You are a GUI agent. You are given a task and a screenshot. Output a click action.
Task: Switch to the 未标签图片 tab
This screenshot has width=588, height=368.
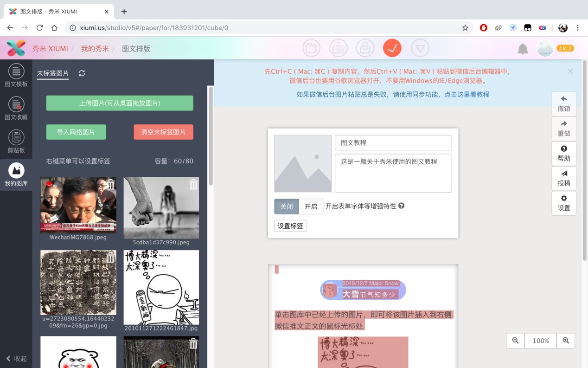(x=53, y=73)
